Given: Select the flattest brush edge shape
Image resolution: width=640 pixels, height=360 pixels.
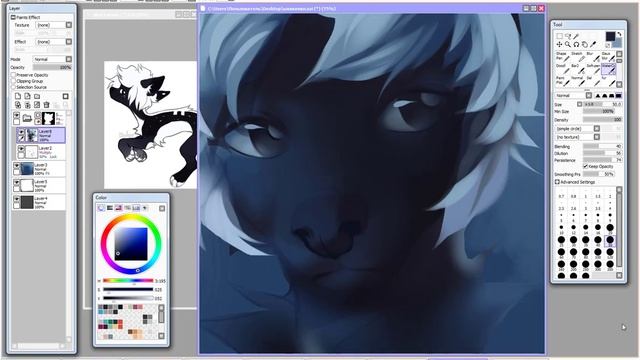Looking at the screenshot, I should click(x=619, y=96).
